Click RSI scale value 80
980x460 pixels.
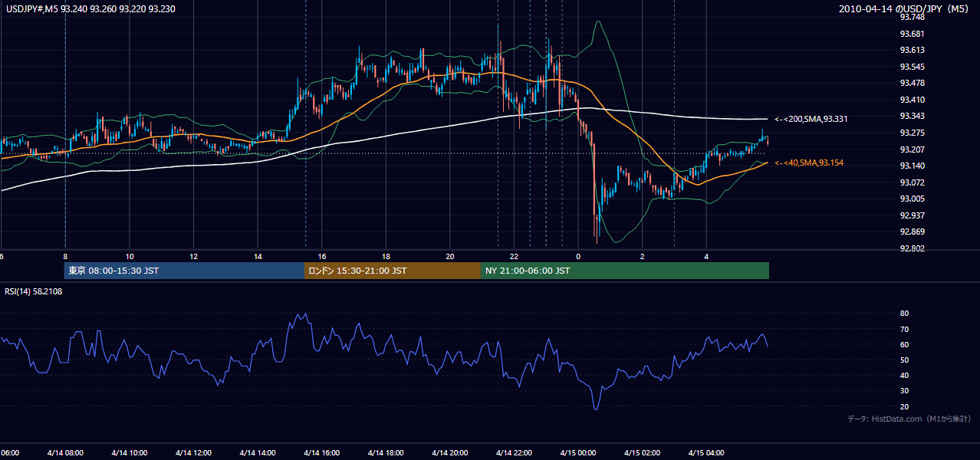point(904,314)
